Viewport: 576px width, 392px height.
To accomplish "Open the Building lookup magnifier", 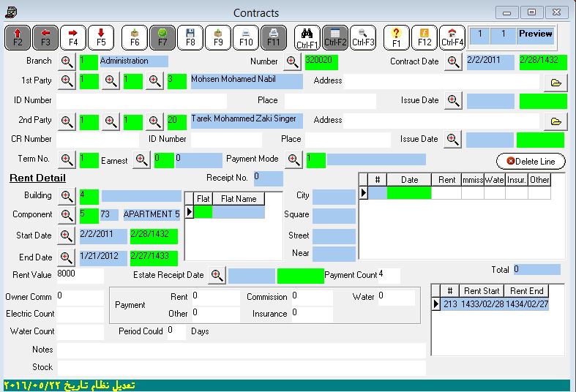I will (67, 196).
